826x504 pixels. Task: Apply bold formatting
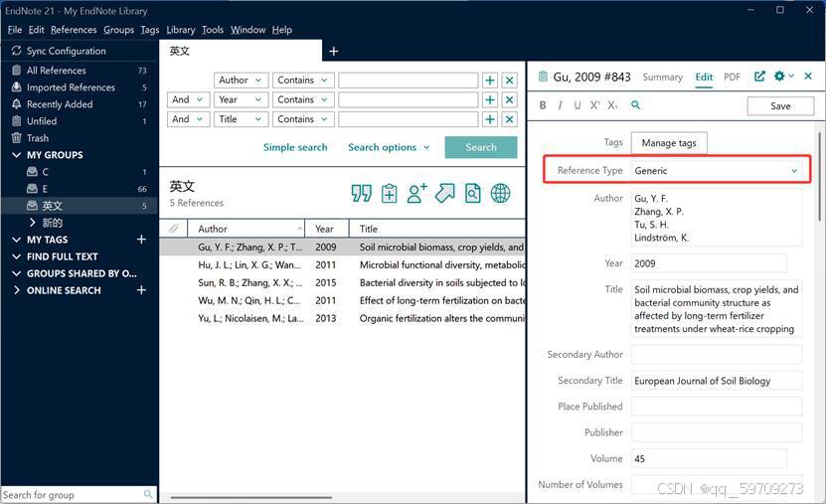pos(543,105)
